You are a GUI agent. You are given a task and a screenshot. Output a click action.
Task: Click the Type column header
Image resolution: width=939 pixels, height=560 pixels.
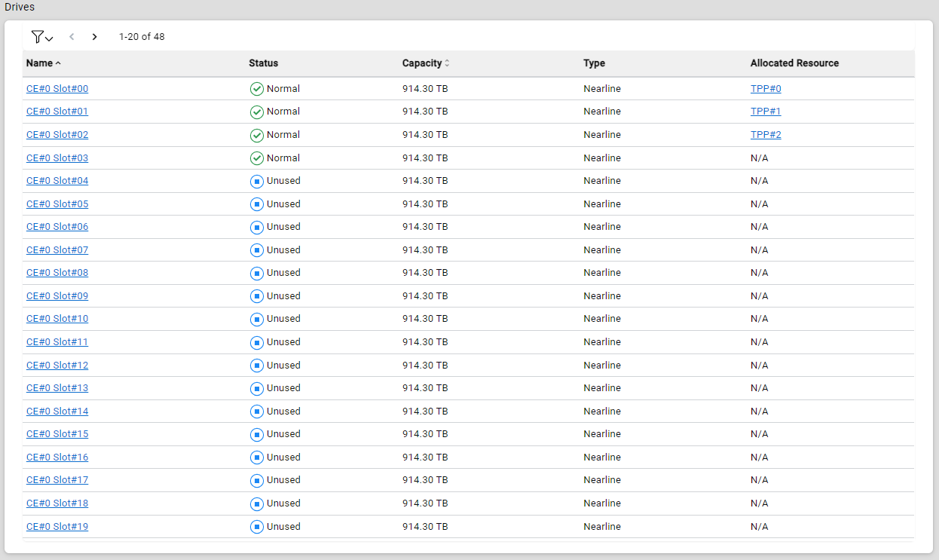pos(594,63)
